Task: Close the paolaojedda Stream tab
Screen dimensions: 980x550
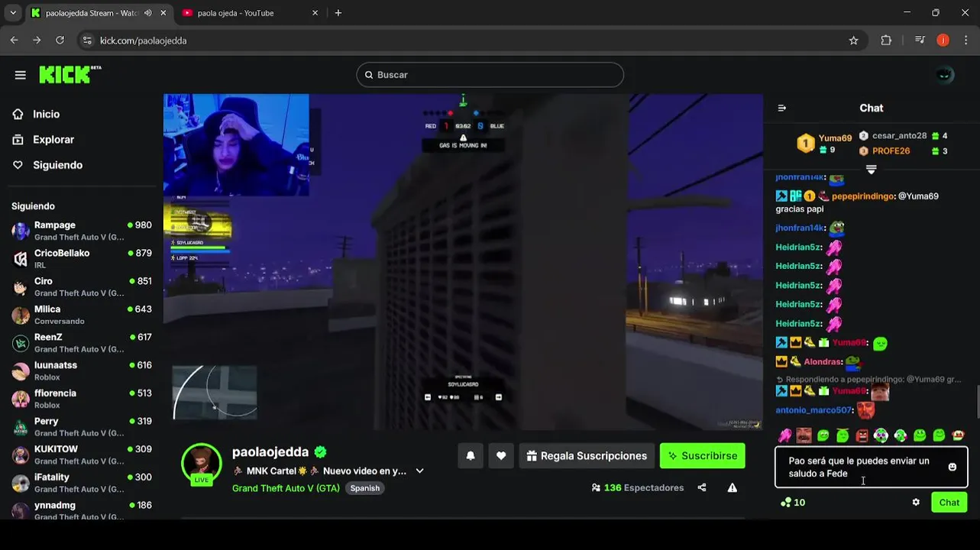Action: tap(163, 13)
